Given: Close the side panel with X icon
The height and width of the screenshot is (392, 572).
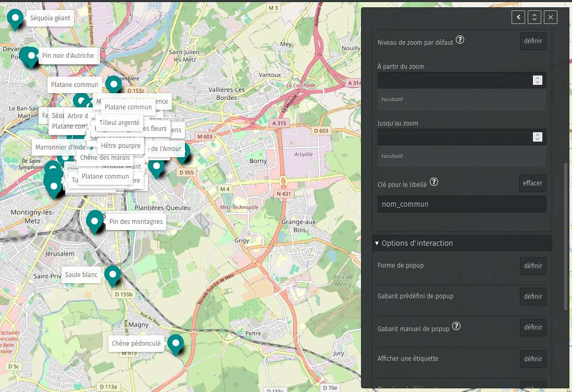Looking at the screenshot, I should [551, 17].
